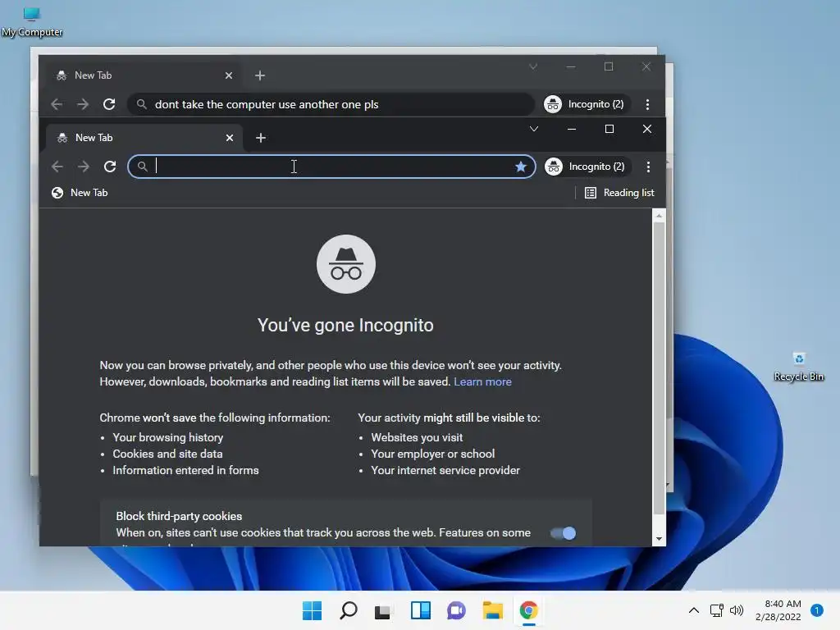Screen dimensions: 840x630
Task: Maximize the front Chrome window
Action: 609,129
